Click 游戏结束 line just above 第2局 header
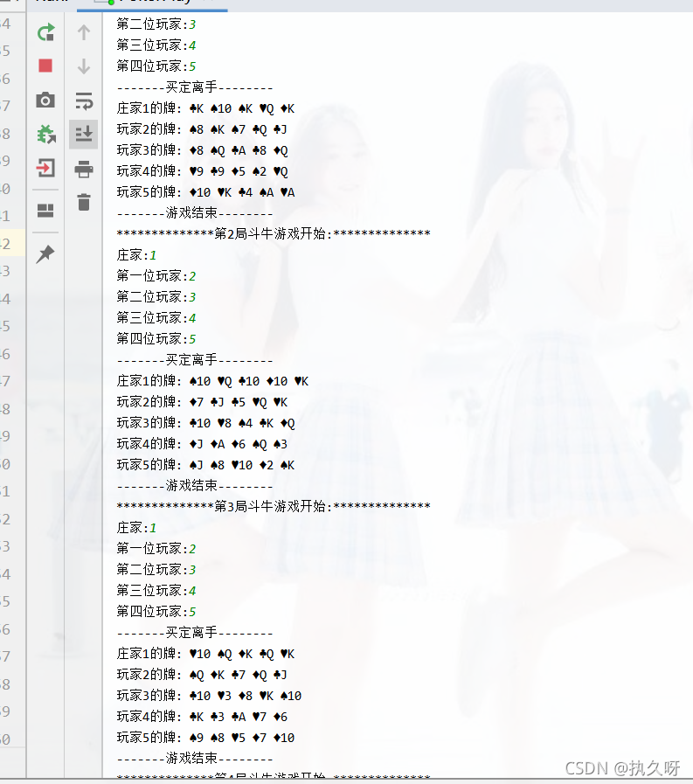This screenshot has width=693, height=784. point(195,213)
